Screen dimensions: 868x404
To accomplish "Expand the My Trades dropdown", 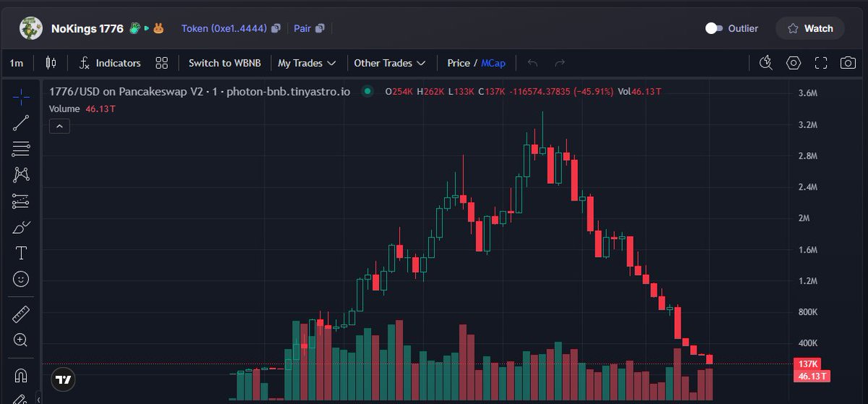I will point(307,63).
